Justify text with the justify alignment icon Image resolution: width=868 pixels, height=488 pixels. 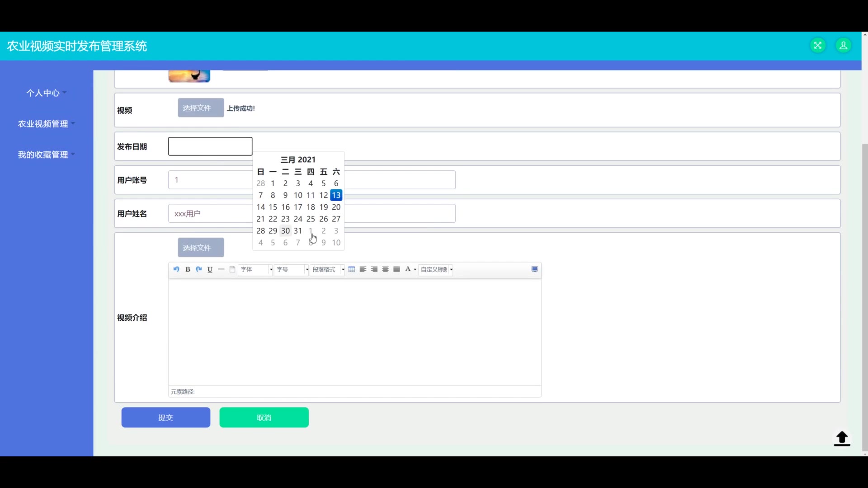tap(396, 269)
